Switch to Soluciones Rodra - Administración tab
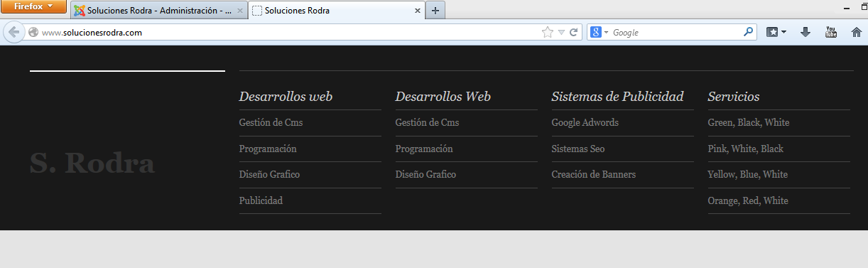This screenshot has height=268, width=868. pyautogui.click(x=159, y=11)
